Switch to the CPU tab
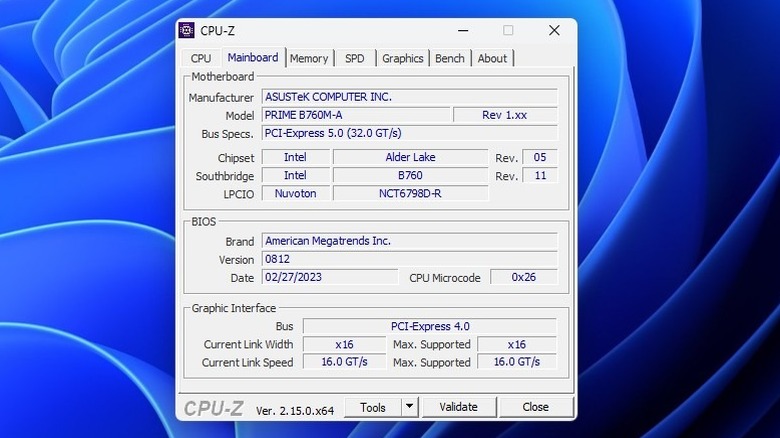780x438 pixels. [201, 58]
